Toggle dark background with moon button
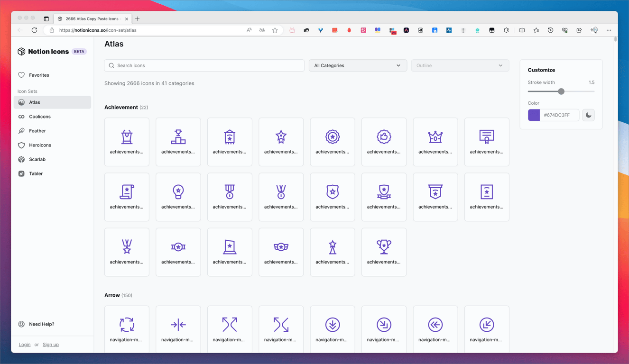The width and height of the screenshot is (629, 364). click(x=588, y=115)
